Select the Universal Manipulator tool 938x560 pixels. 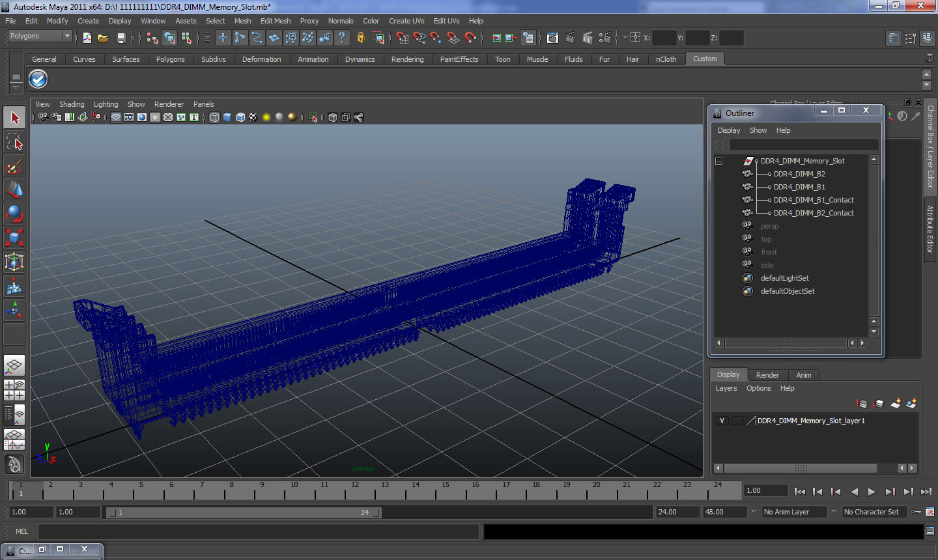14,262
